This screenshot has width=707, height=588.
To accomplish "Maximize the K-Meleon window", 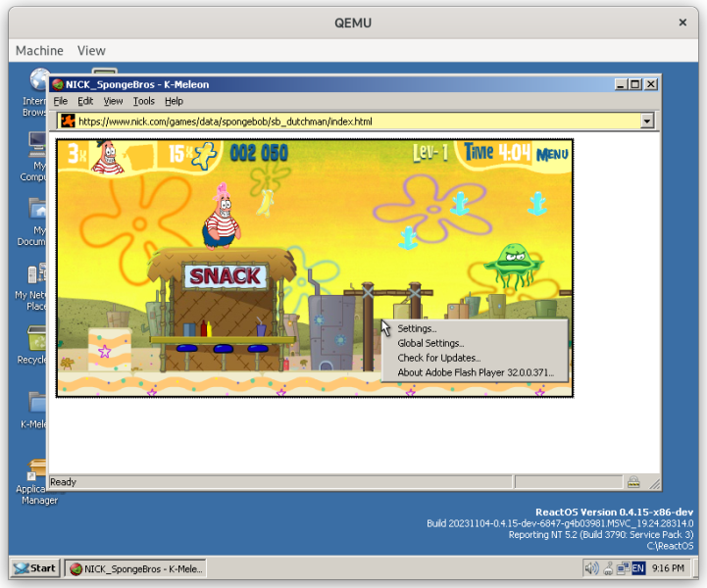I will pos(634,84).
